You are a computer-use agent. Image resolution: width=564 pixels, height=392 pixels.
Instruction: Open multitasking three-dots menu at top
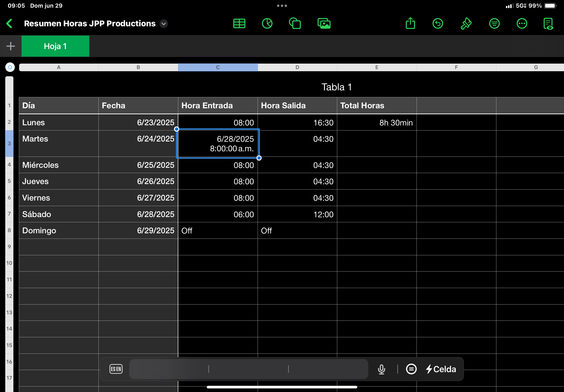[x=282, y=6]
